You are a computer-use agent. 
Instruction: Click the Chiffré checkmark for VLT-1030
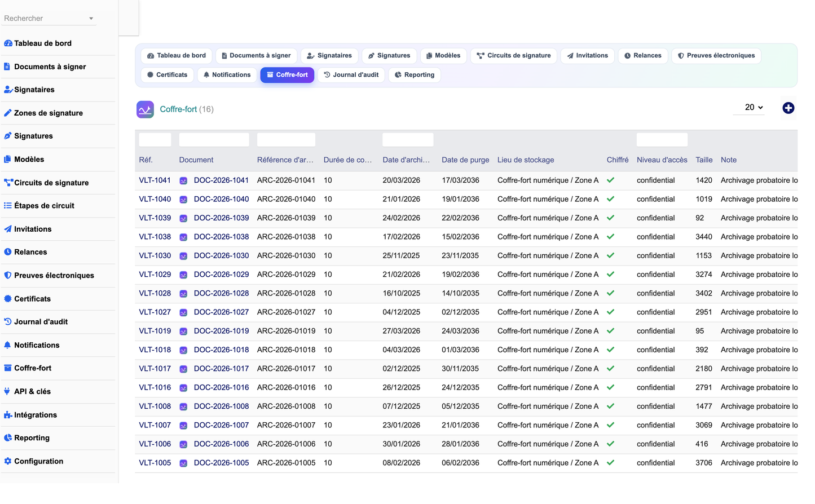pos(610,255)
